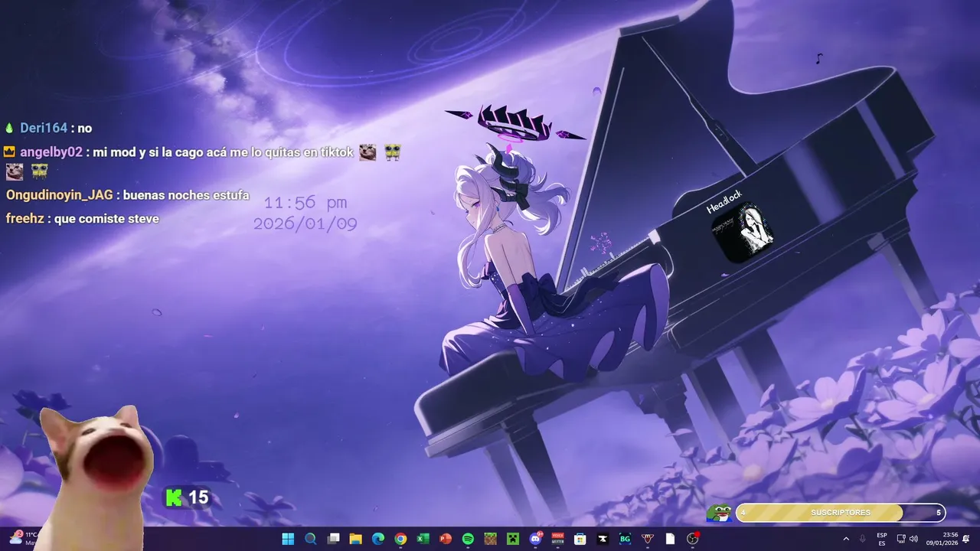Click the viewer count '15'

pyautogui.click(x=198, y=498)
